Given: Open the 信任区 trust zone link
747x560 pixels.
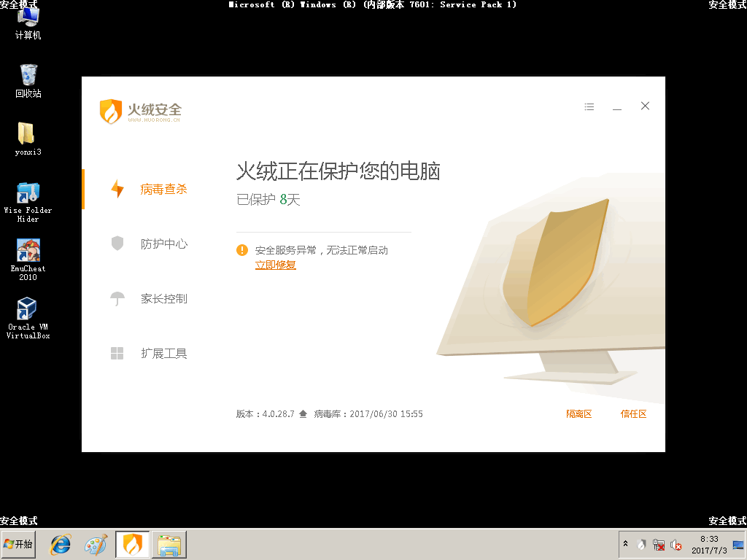Looking at the screenshot, I should click(x=633, y=414).
